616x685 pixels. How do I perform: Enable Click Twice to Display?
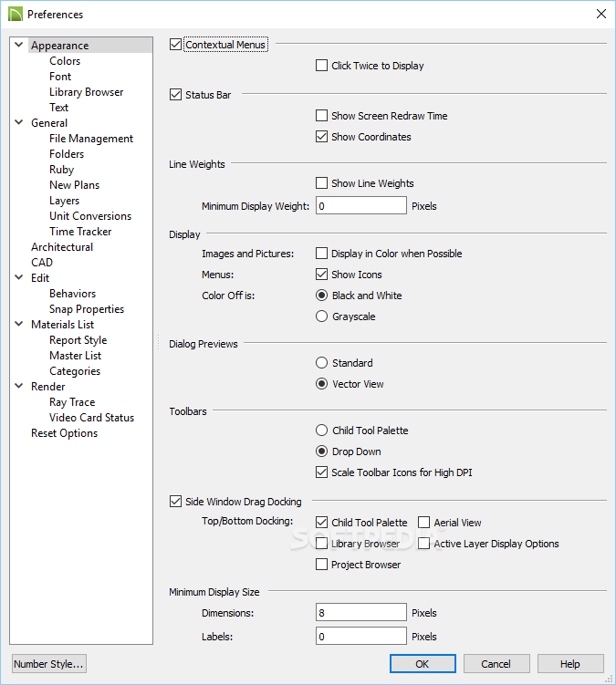321,66
